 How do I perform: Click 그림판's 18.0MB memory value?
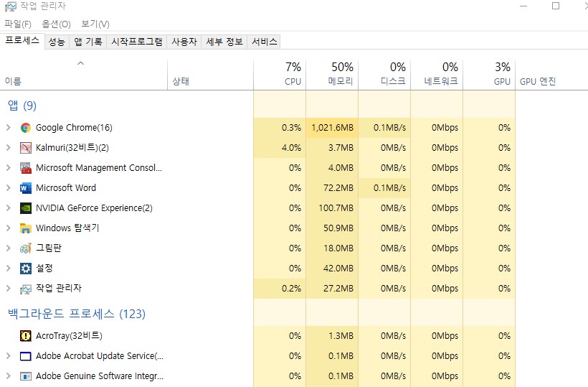[x=338, y=248]
